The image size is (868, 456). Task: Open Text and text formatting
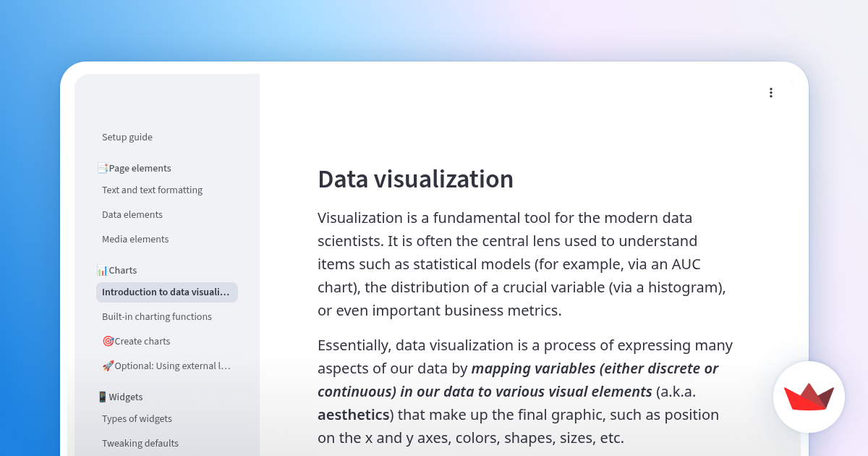tap(152, 190)
